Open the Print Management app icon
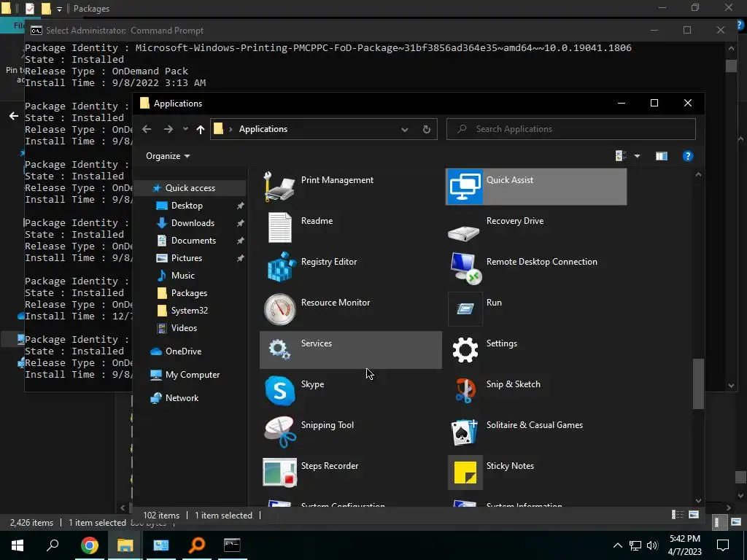The width and height of the screenshot is (747, 560). click(x=279, y=186)
